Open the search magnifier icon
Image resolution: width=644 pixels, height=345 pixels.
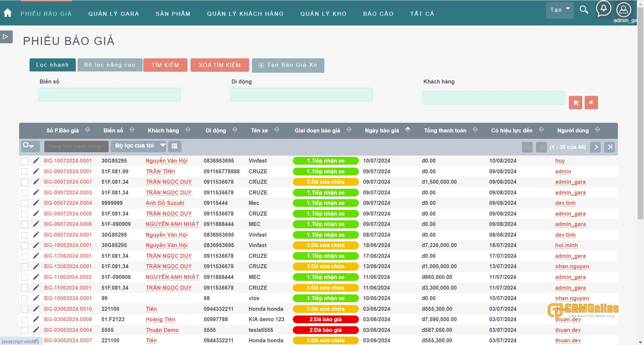pos(584,10)
